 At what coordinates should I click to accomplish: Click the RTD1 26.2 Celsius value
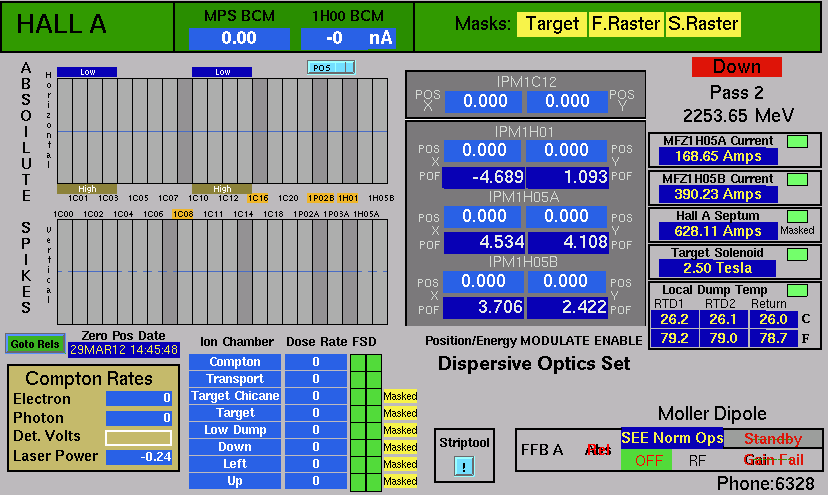pyautogui.click(x=674, y=320)
